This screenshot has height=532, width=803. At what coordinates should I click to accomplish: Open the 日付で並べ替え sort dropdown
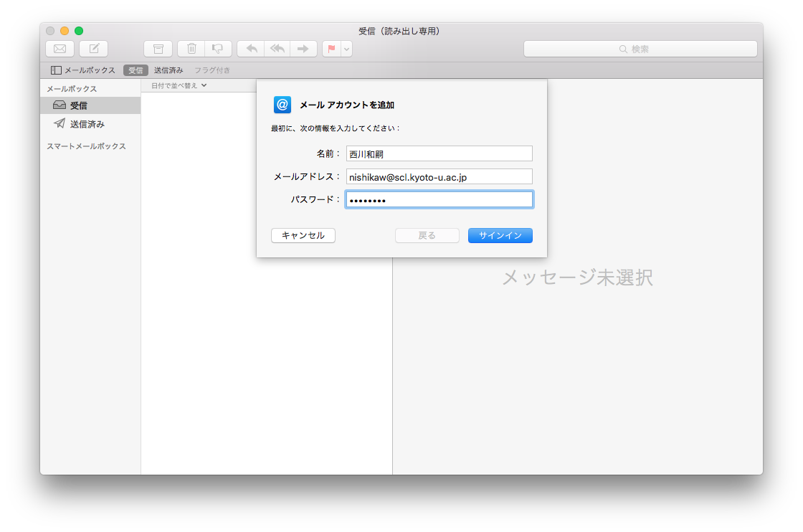pyautogui.click(x=179, y=85)
